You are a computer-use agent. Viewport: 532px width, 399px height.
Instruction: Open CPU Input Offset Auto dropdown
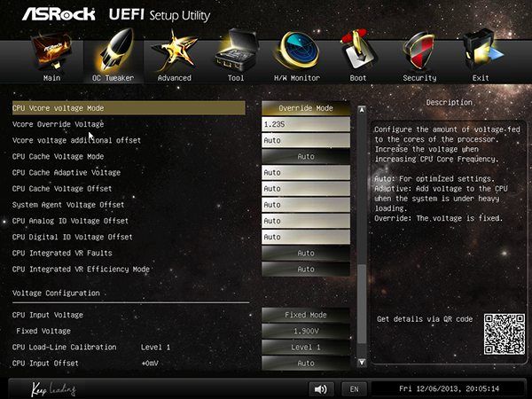click(x=306, y=364)
